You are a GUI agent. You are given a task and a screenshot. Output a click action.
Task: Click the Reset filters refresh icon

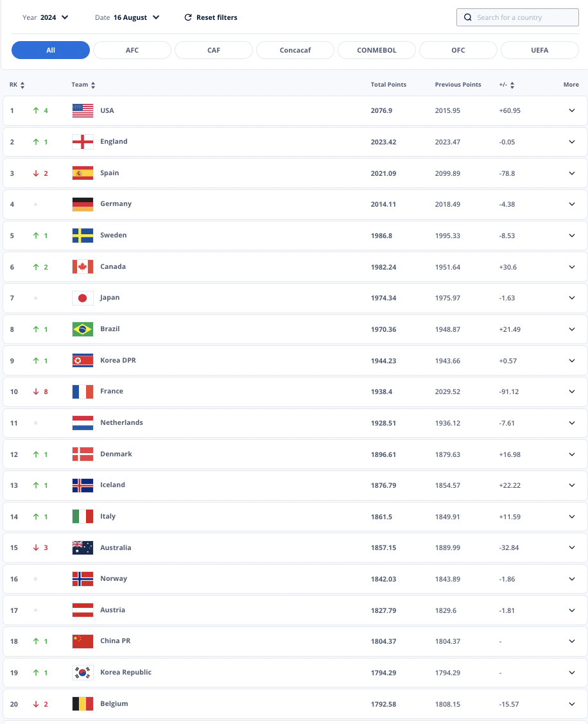(x=188, y=17)
